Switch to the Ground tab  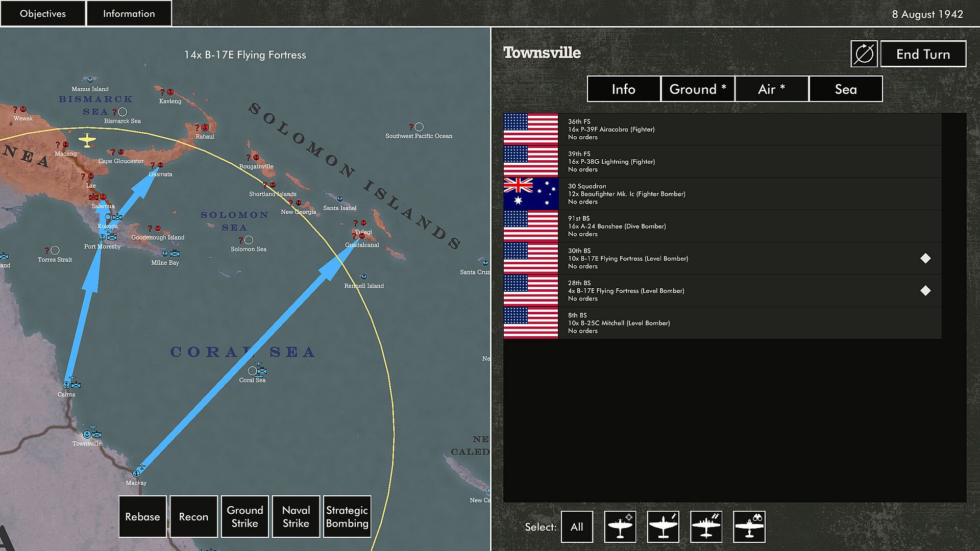click(x=697, y=89)
